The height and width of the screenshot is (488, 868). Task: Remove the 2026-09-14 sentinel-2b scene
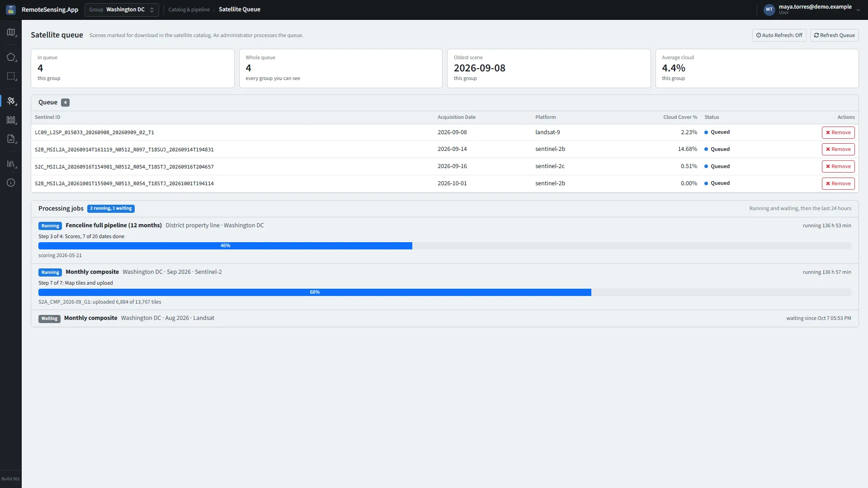[838, 149]
